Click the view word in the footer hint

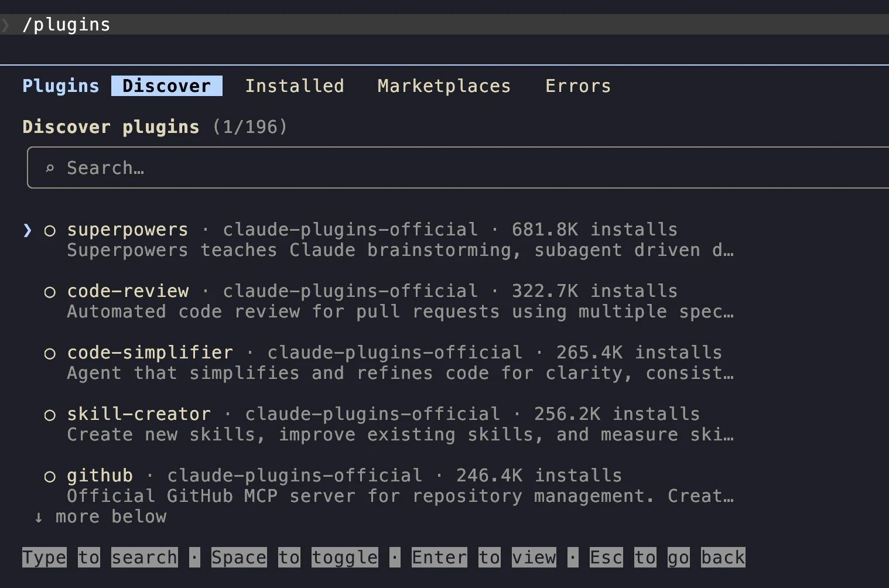click(x=534, y=558)
